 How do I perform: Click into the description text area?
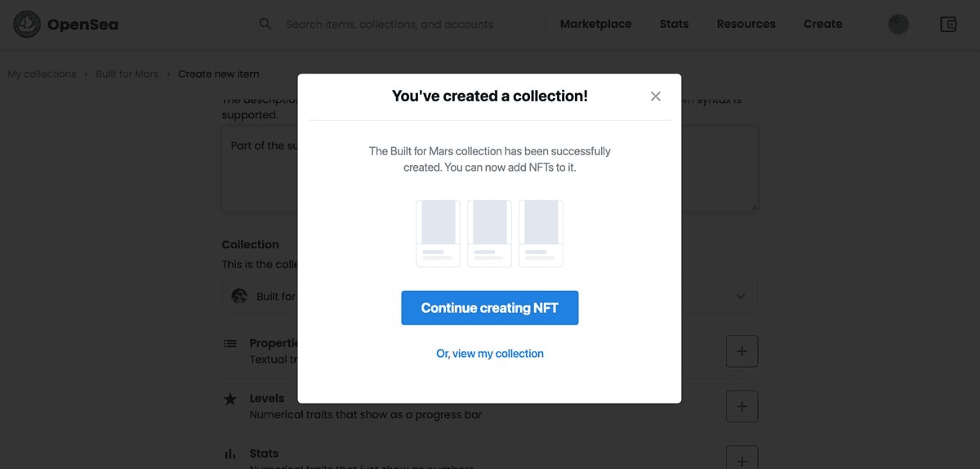click(x=490, y=169)
